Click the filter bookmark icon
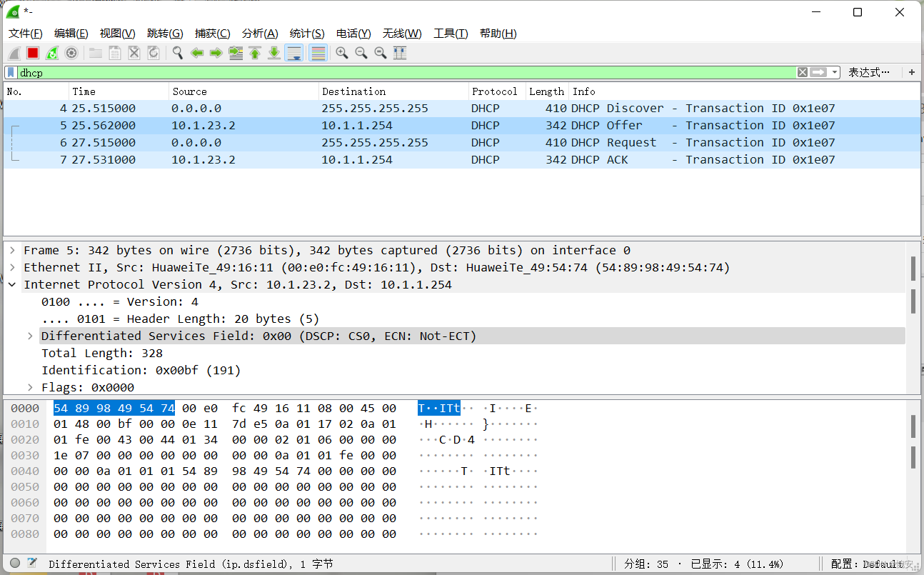Screen dimensions: 924x575 click(11, 72)
